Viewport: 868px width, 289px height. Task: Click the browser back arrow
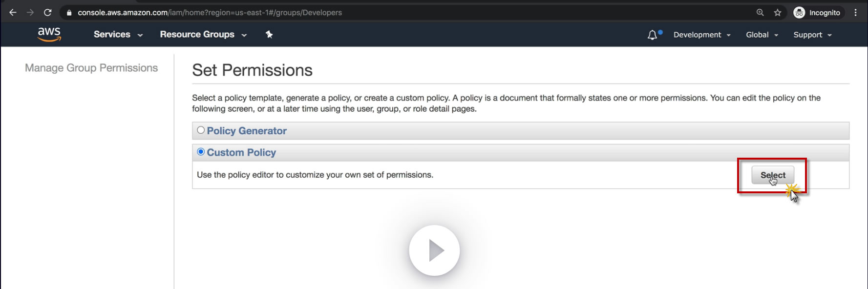point(13,13)
